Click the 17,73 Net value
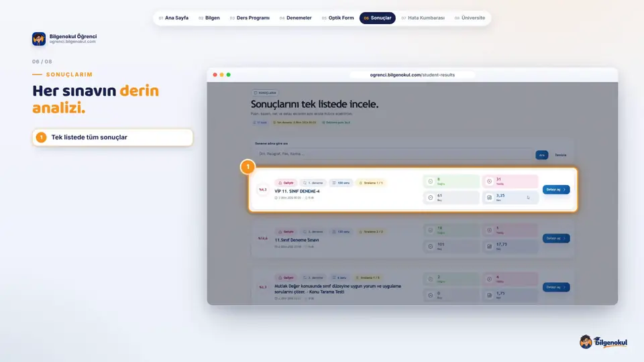Viewport: 644px width, 362px height. click(x=502, y=245)
